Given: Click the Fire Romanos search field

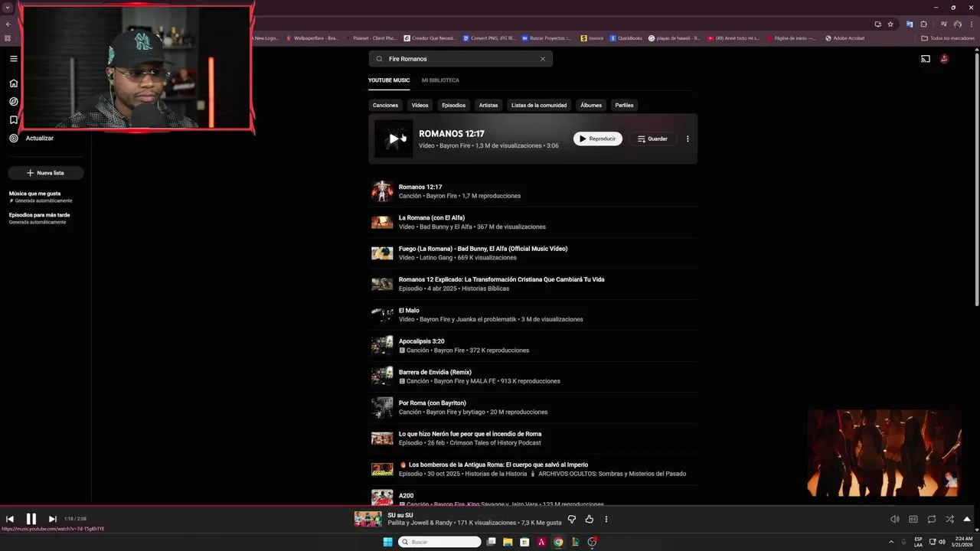Looking at the screenshot, I should tap(460, 59).
